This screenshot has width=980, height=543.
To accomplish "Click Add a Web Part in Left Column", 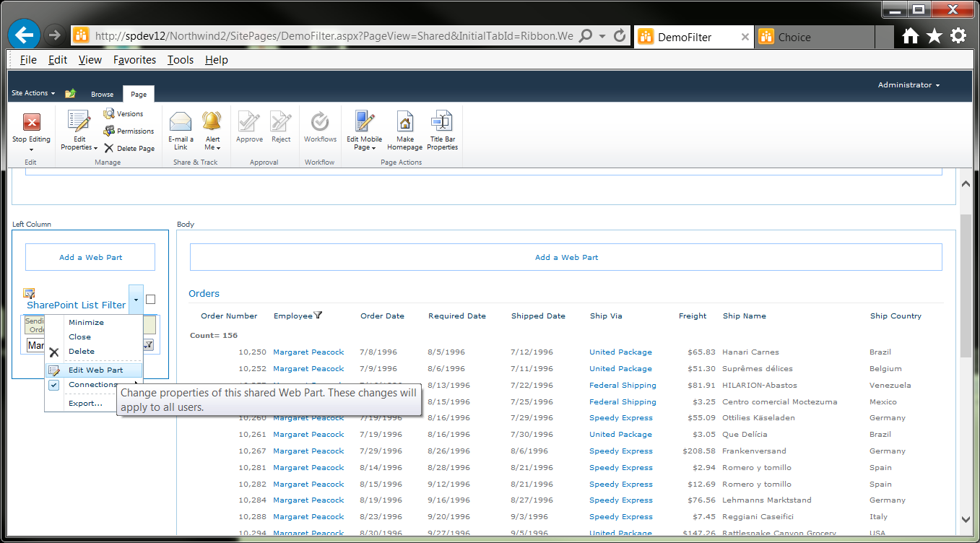I will pos(90,257).
